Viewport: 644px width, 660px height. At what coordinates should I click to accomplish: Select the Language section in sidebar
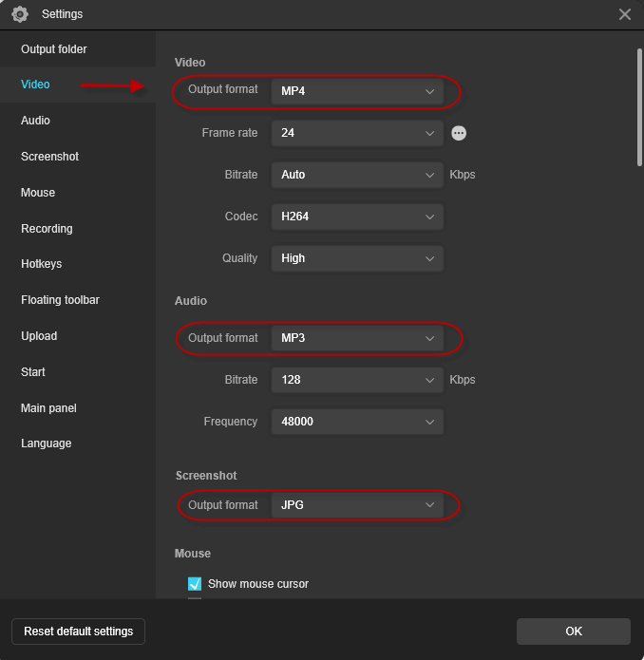[46, 443]
